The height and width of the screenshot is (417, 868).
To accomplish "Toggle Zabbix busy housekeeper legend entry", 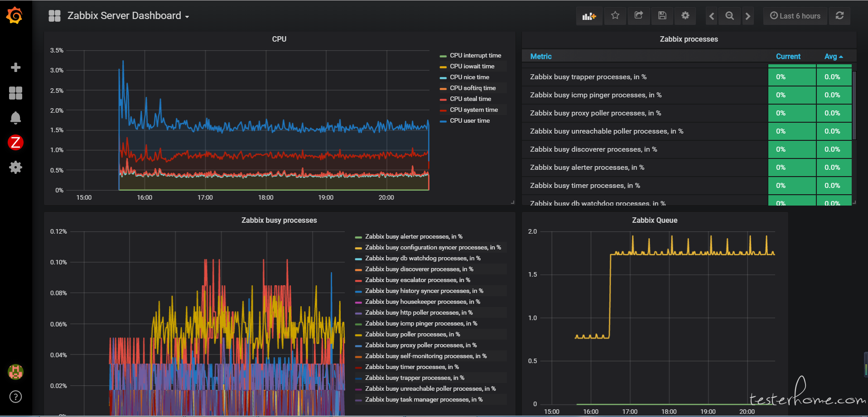I will pos(423,302).
